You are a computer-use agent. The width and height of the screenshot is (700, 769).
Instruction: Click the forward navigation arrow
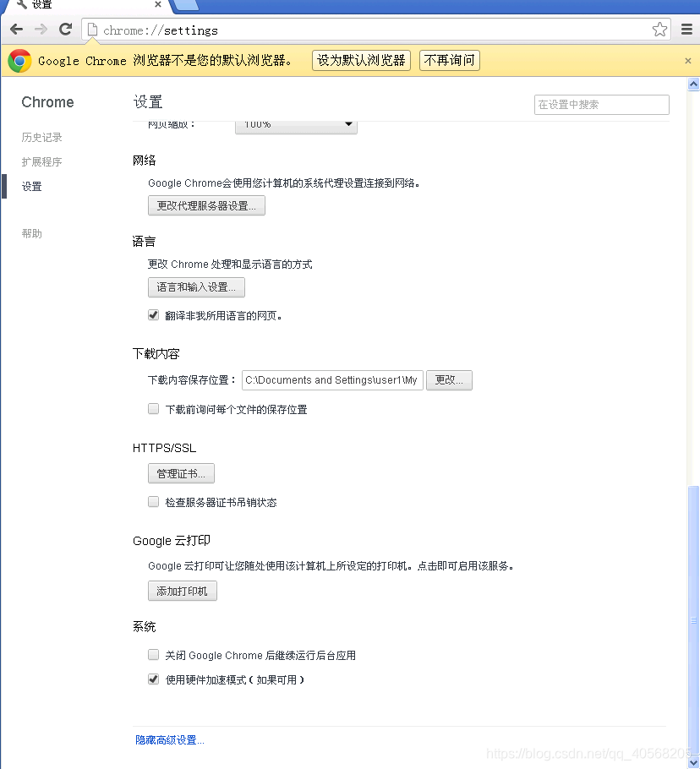pos(41,30)
